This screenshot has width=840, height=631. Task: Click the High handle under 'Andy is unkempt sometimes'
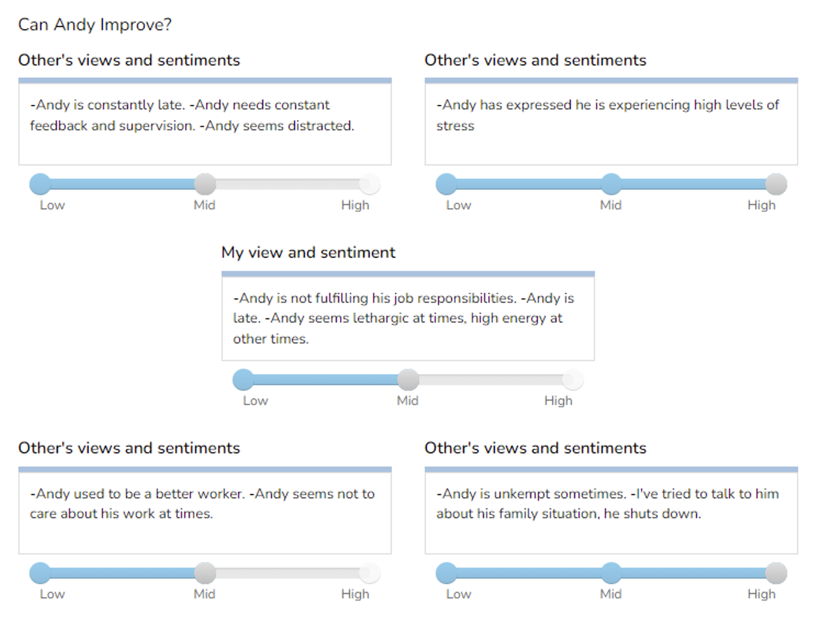[776, 573]
